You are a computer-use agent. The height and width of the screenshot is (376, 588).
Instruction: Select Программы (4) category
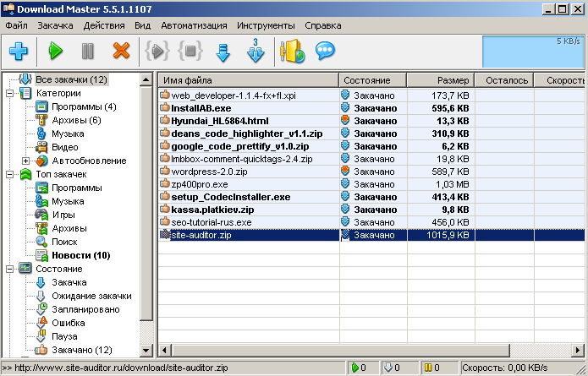[x=84, y=106]
